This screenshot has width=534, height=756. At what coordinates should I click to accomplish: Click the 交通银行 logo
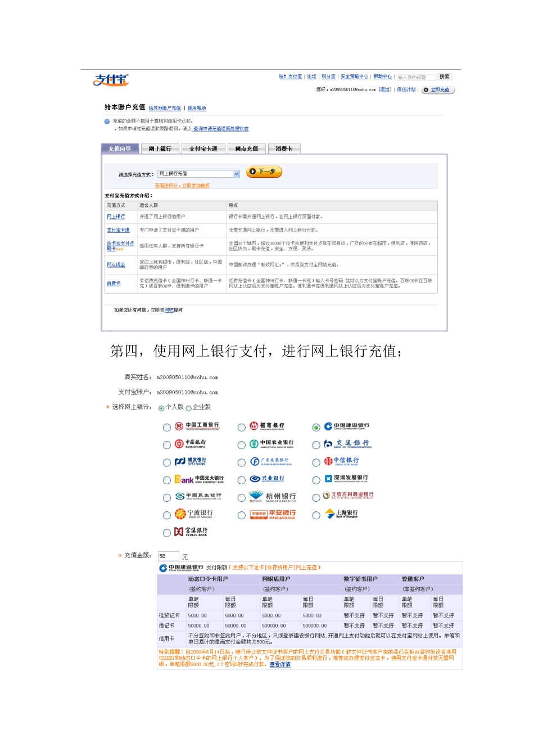(x=347, y=444)
